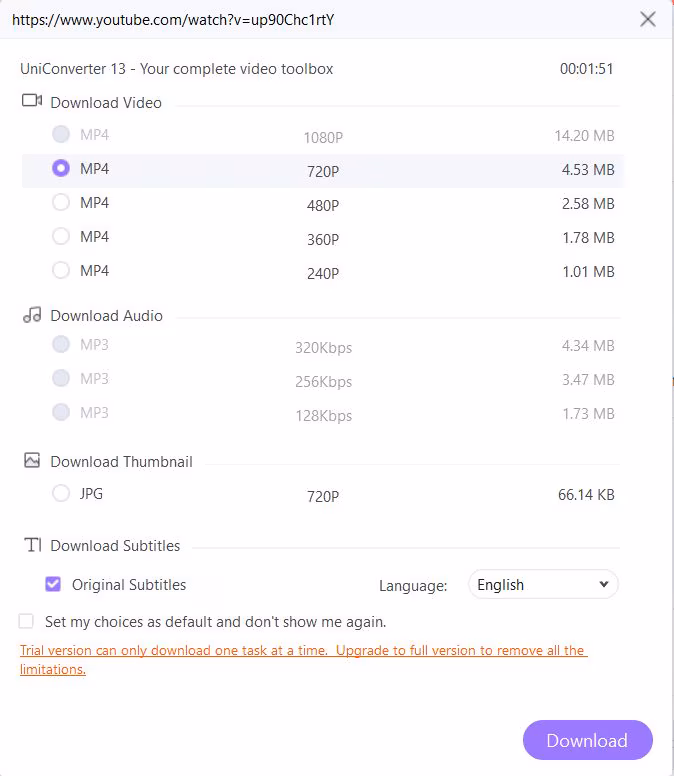Screen dimensions: 674x776
Task: Pick MP3 128Kbps audio option
Action: (x=61, y=413)
